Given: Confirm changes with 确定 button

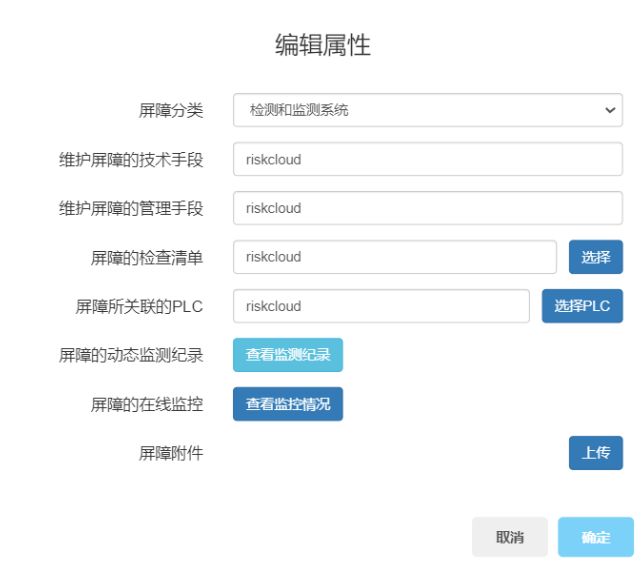Looking at the screenshot, I should click(596, 537).
